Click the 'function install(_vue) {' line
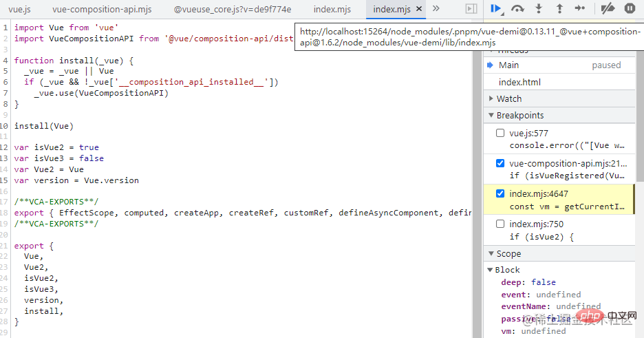 click(x=74, y=61)
